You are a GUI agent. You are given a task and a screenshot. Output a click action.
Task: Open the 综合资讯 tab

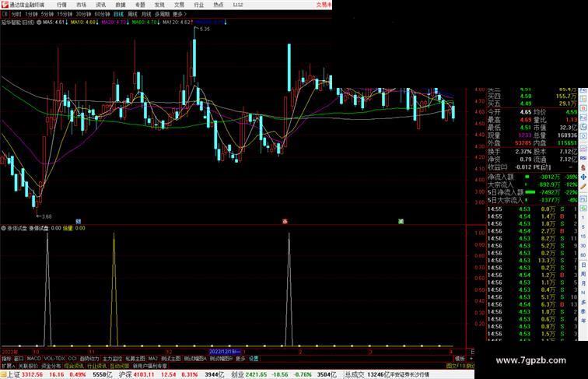74,366
